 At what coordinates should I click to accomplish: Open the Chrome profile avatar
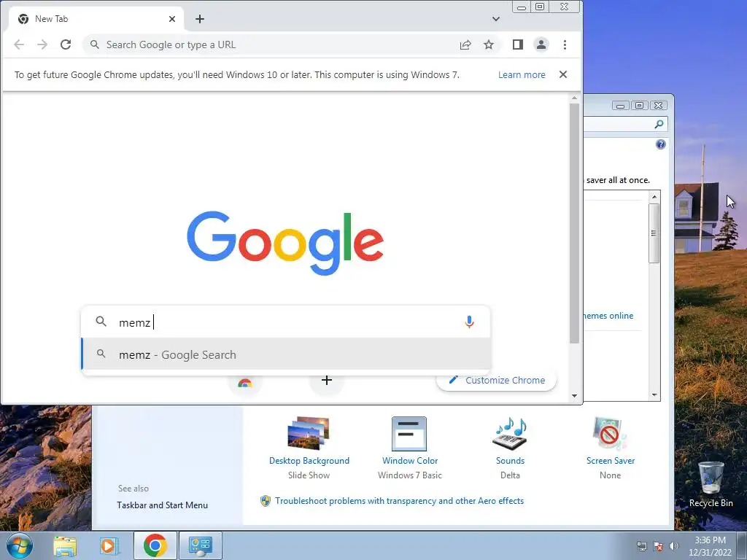pyautogui.click(x=541, y=44)
